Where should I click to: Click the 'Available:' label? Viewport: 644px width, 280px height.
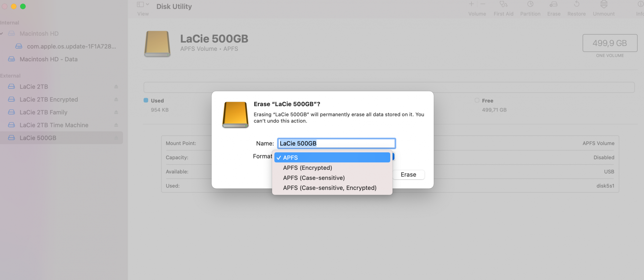pos(177,172)
